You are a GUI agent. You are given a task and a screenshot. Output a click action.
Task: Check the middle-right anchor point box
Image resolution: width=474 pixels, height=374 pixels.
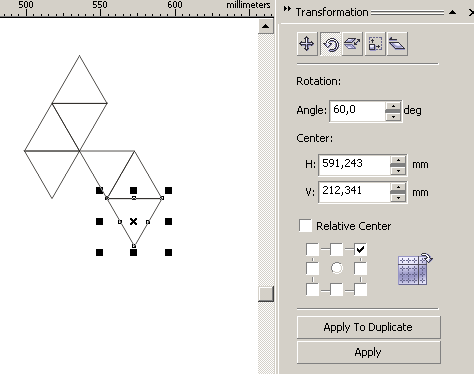pos(360,268)
